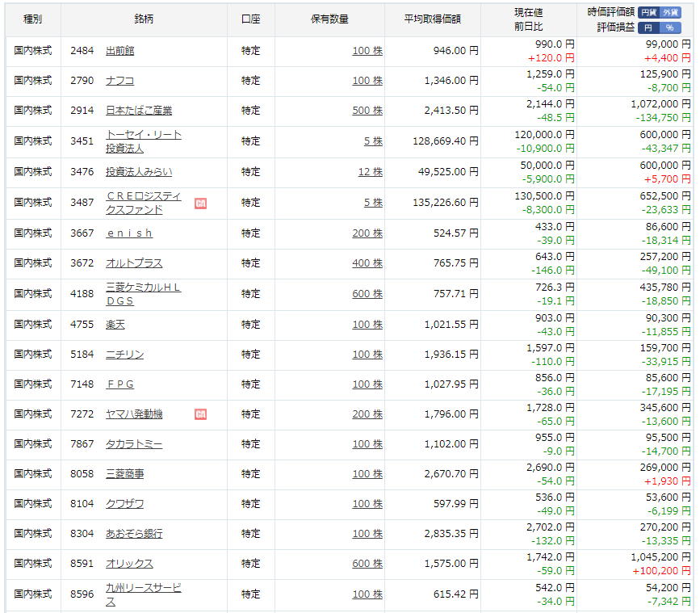Click the 400株 quantity for オルトプラス
Image resolution: width=700 pixels, height=613 pixels.
click(367, 263)
